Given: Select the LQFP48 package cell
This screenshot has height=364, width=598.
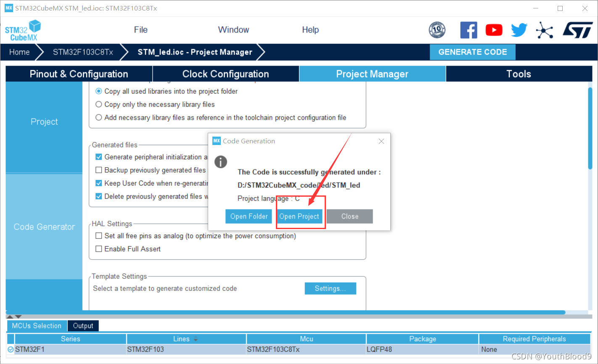Looking at the screenshot, I should (423, 349).
